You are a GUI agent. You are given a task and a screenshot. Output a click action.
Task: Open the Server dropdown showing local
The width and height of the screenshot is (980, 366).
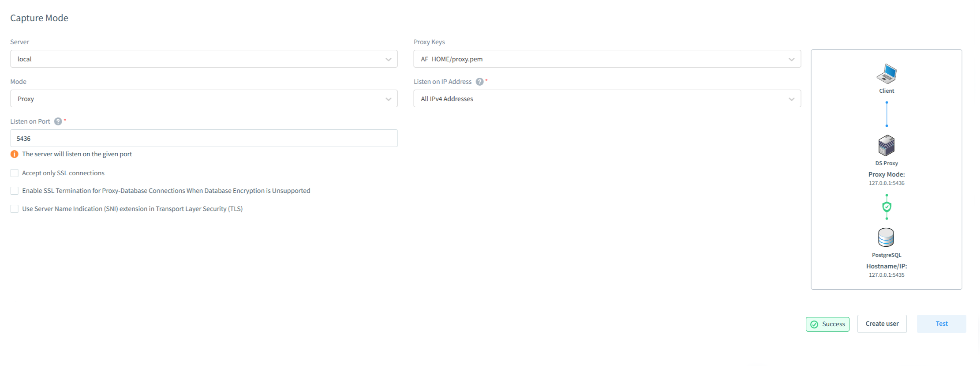click(204, 59)
